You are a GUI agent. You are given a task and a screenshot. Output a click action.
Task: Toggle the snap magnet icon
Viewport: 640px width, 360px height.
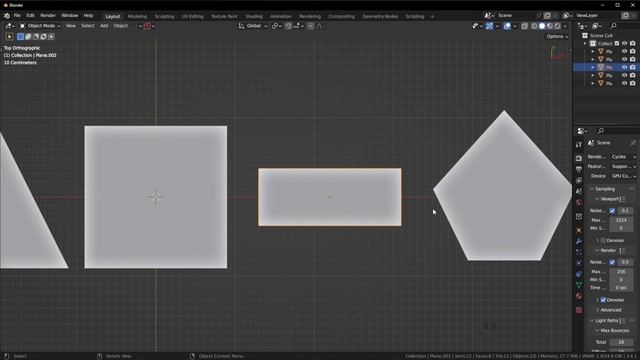click(288, 26)
